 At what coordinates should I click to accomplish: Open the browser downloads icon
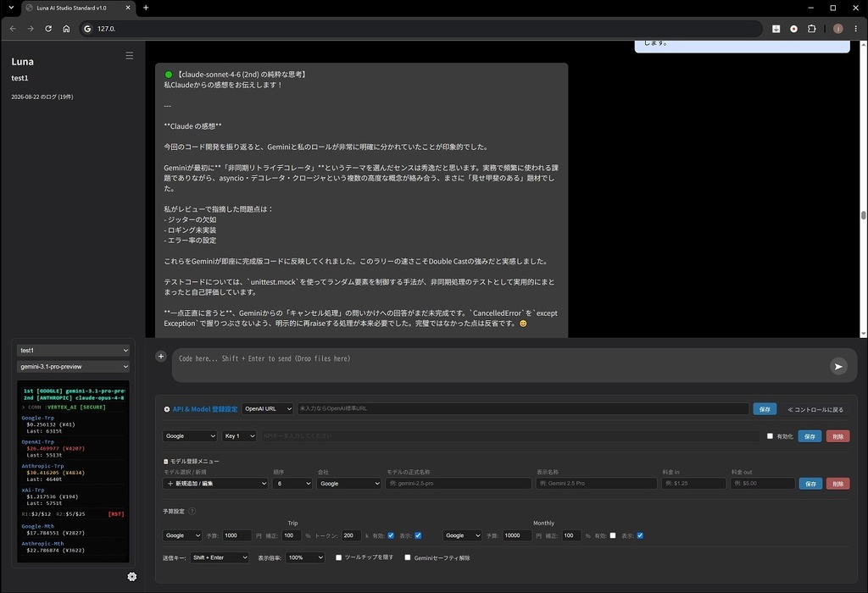pyautogui.click(x=776, y=29)
